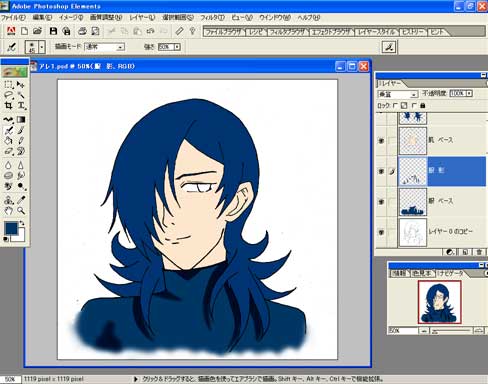Enable lock transparent pixels checkbox
Viewport: 488px width, 385px height.
click(395, 106)
